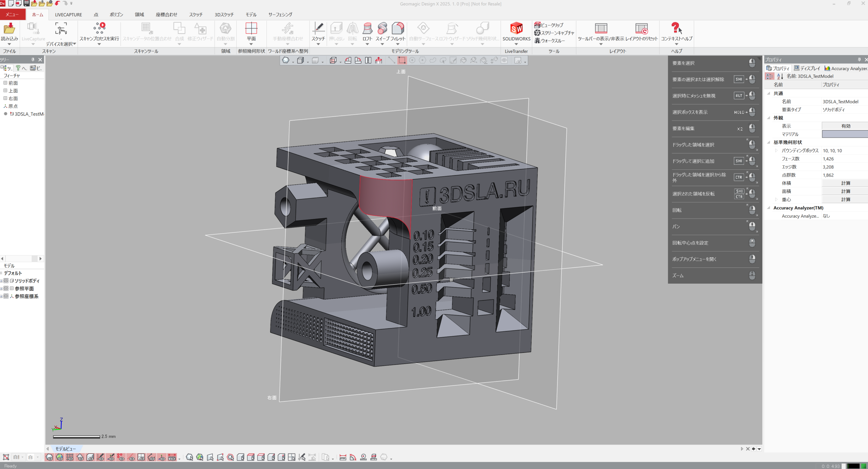Expand the ソリッドボディ tree node
Image resolution: width=868 pixels, height=469 pixels.
click(2, 281)
